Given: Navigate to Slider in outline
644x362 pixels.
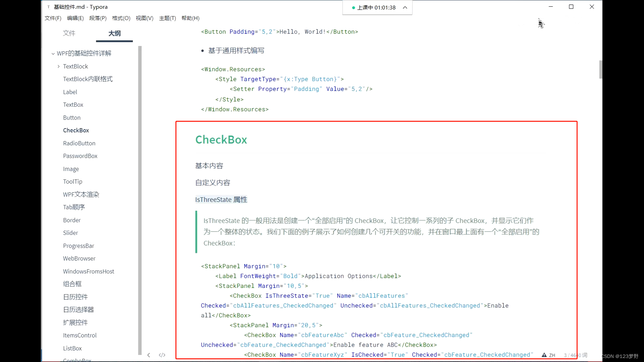Looking at the screenshot, I should point(70,233).
